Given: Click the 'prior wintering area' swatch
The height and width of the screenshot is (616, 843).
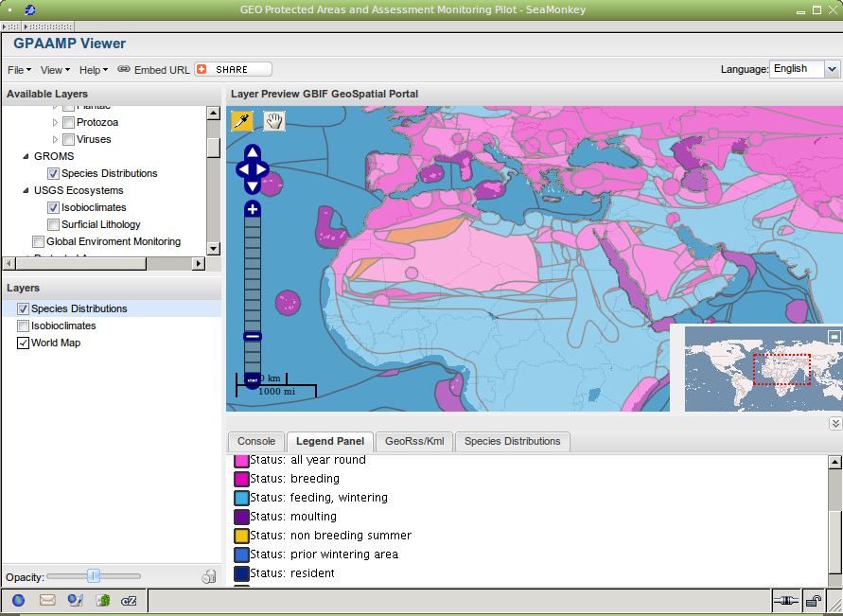Looking at the screenshot, I should coord(241,554).
